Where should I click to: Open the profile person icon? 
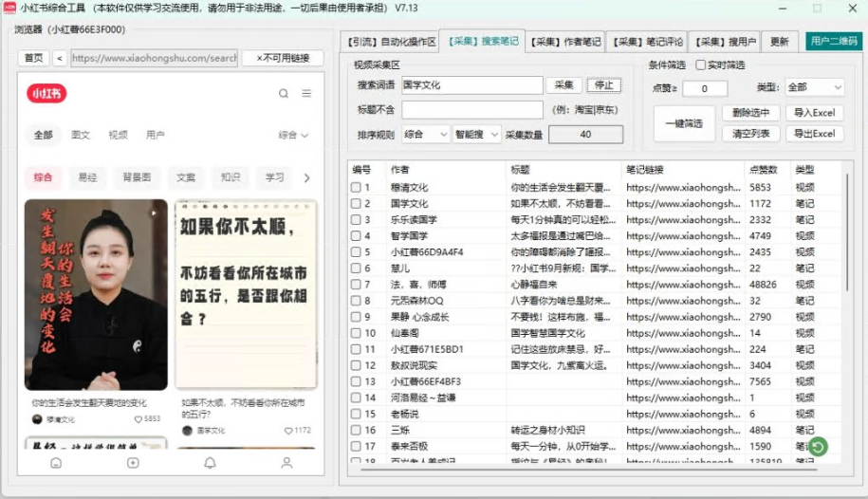pos(286,463)
